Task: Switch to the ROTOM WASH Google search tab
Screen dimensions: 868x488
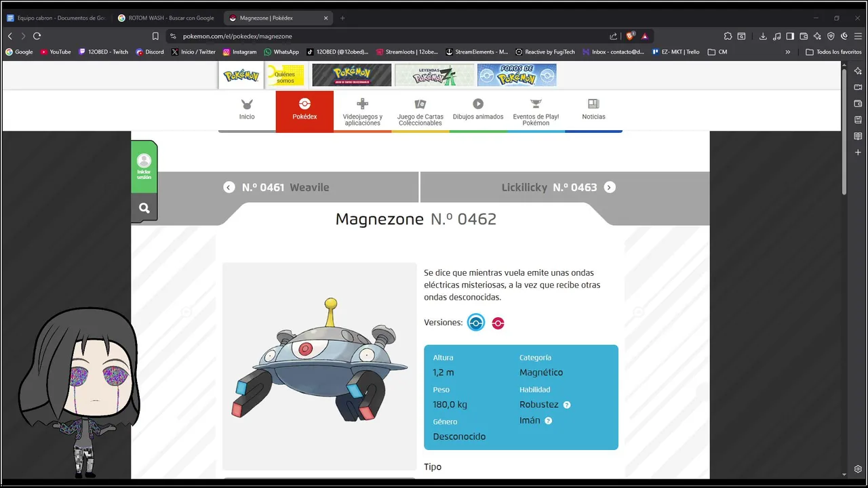Action: (x=167, y=18)
